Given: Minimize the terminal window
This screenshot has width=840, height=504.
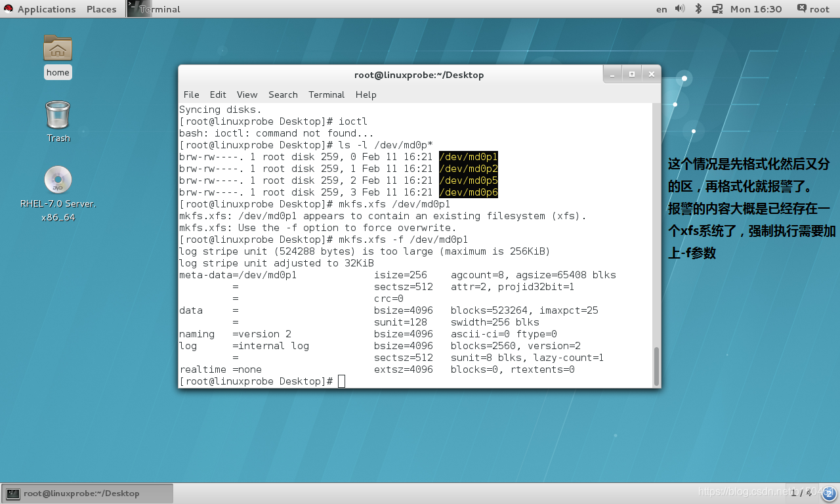Looking at the screenshot, I should 612,74.
